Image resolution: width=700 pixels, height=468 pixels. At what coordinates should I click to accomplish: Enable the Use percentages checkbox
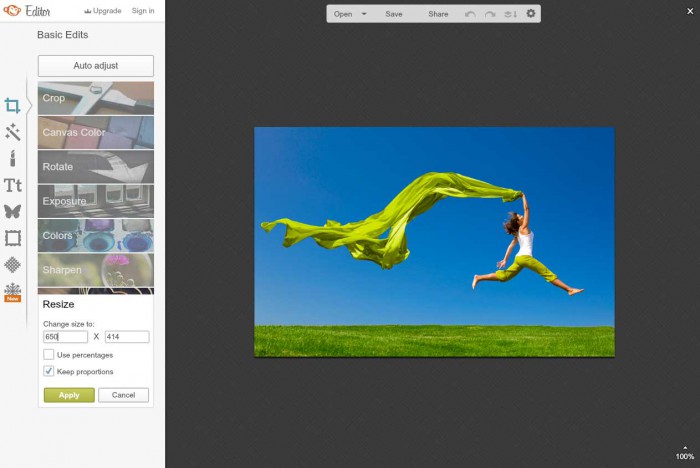[49, 355]
